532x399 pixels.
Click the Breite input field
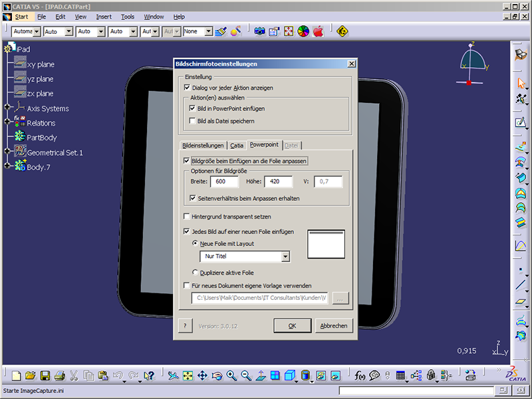[224, 182]
